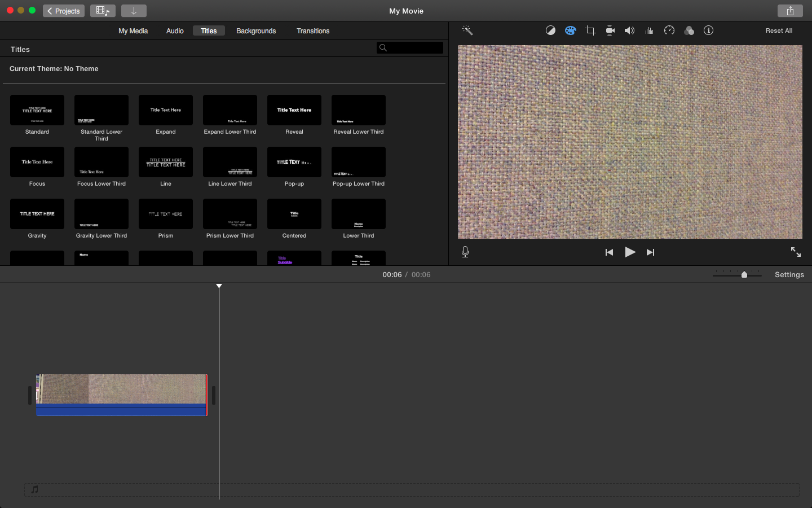
Task: Switch to the Transitions tab
Action: pyautogui.click(x=313, y=31)
